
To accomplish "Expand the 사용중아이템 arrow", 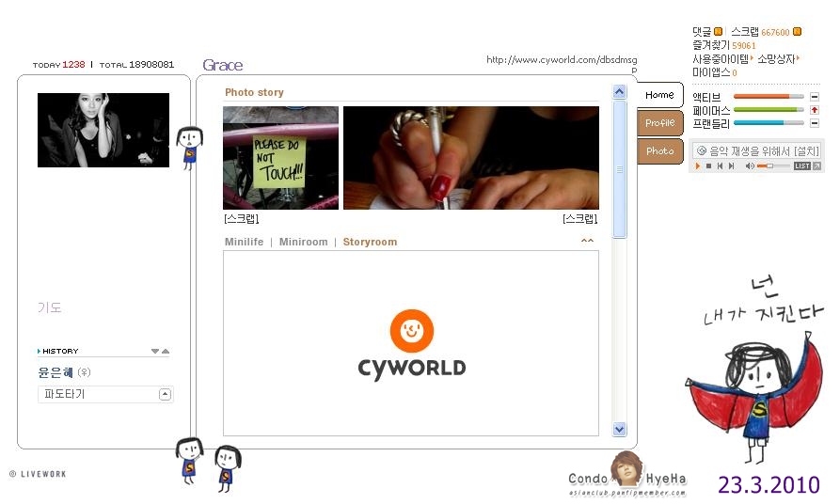I will [x=752, y=58].
